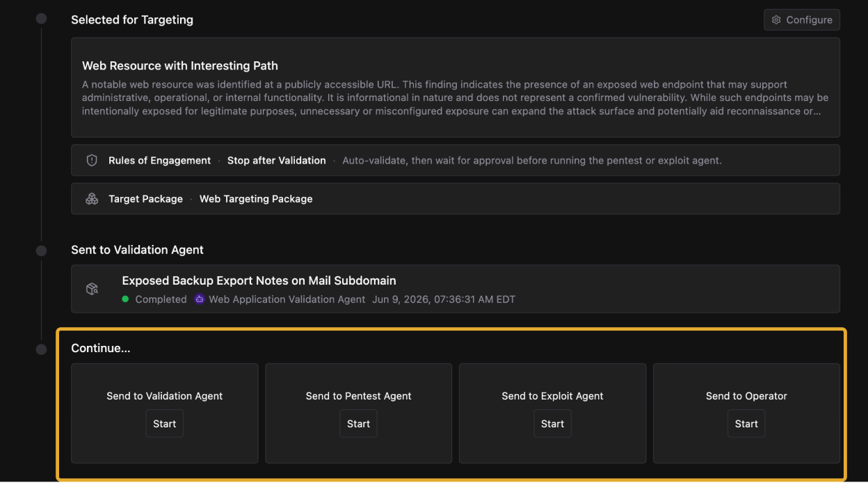Viewport: 868px width, 483px height.
Task: Click Web Targeting Package text
Action: pos(256,199)
